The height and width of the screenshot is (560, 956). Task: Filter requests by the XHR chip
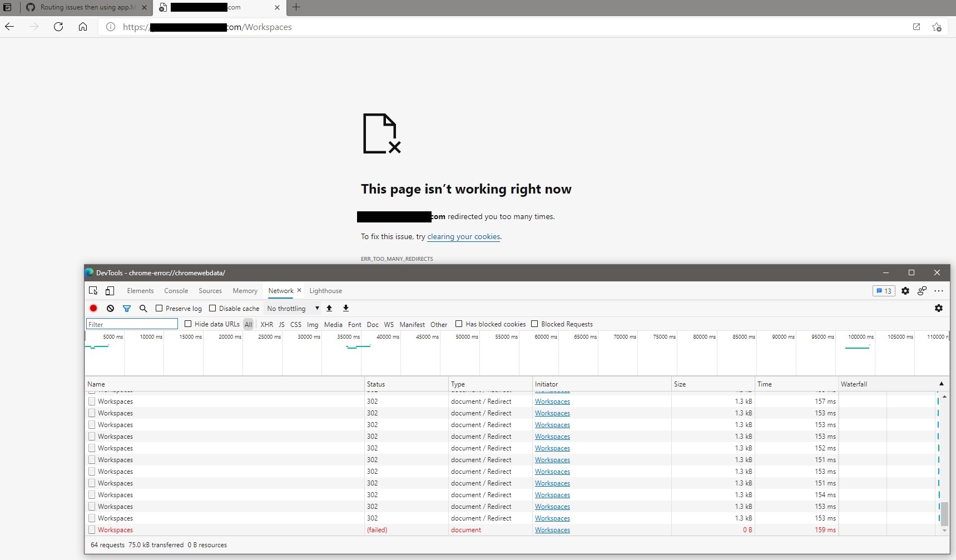pos(267,324)
